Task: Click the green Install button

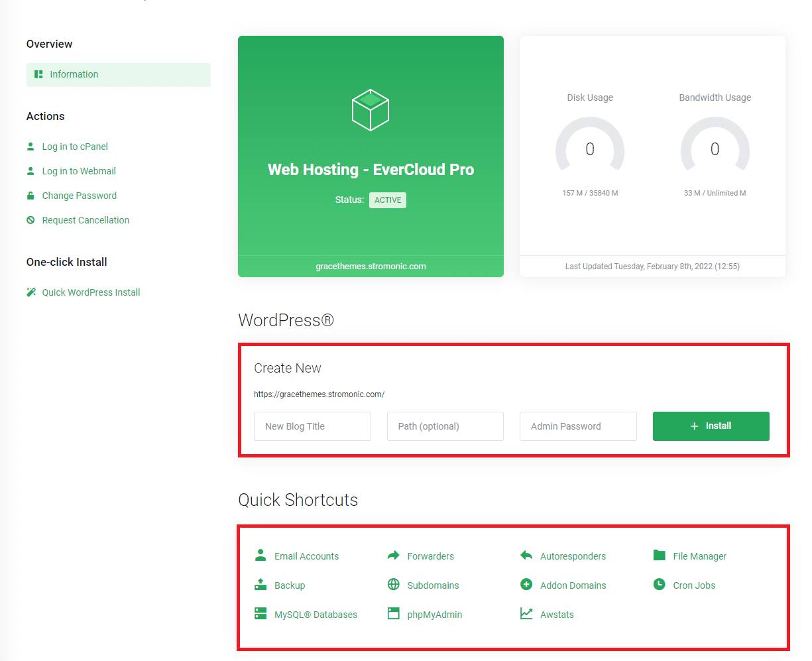Action: click(711, 426)
